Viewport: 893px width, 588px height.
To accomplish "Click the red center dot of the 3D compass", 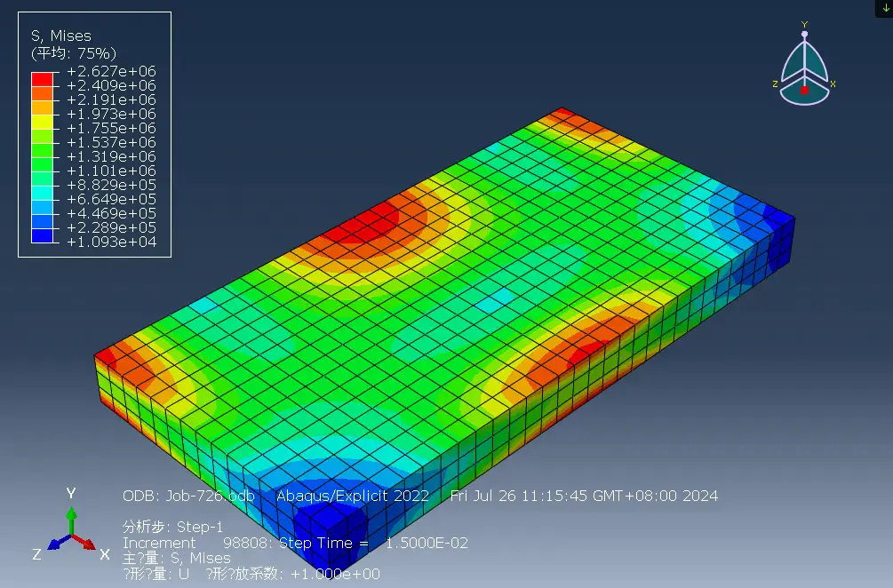I will tap(804, 90).
